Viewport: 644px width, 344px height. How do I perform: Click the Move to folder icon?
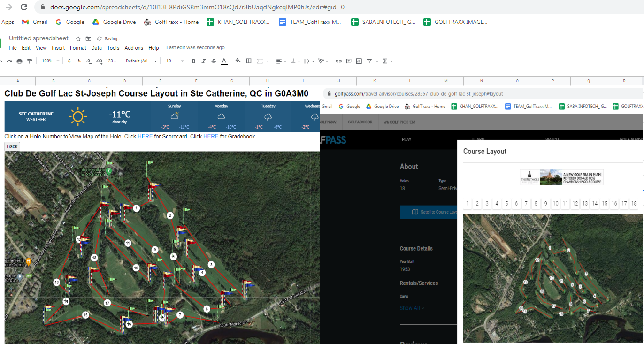click(x=88, y=38)
